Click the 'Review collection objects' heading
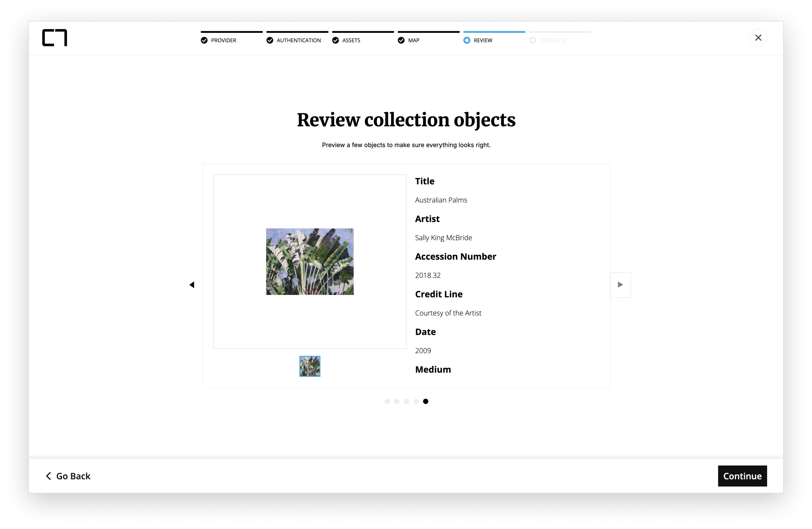812x529 pixels. [x=406, y=120]
